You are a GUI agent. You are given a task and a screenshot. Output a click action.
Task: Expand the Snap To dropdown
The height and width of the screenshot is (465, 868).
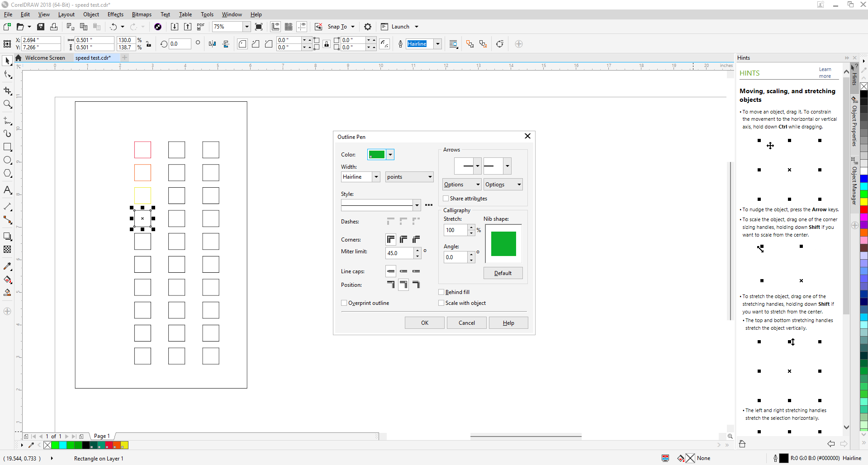(x=351, y=27)
